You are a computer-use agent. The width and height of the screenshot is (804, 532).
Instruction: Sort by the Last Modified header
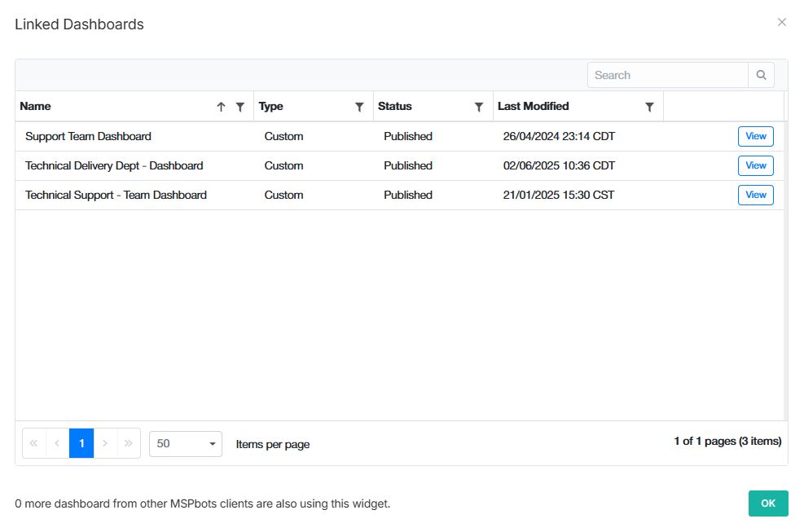[534, 107]
